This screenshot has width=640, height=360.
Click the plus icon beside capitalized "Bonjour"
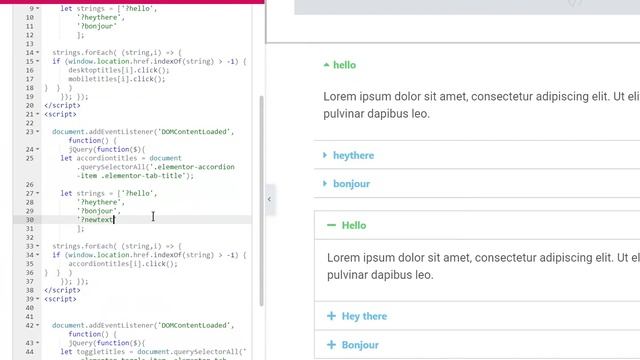coord(331,345)
